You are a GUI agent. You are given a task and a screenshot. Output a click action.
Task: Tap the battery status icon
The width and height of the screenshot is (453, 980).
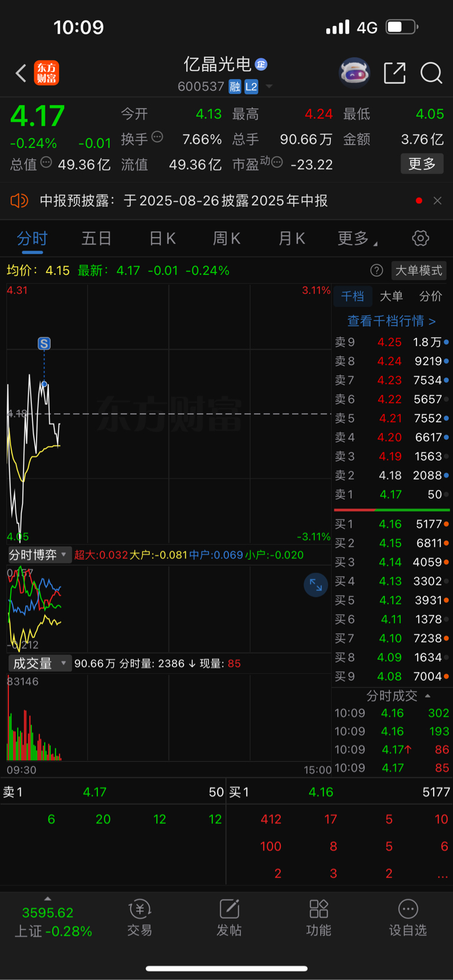click(402, 27)
